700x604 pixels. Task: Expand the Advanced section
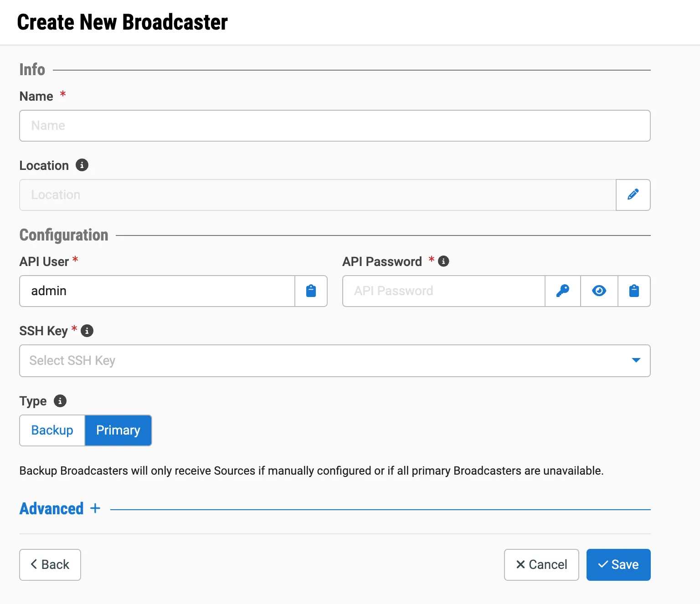tap(60, 508)
